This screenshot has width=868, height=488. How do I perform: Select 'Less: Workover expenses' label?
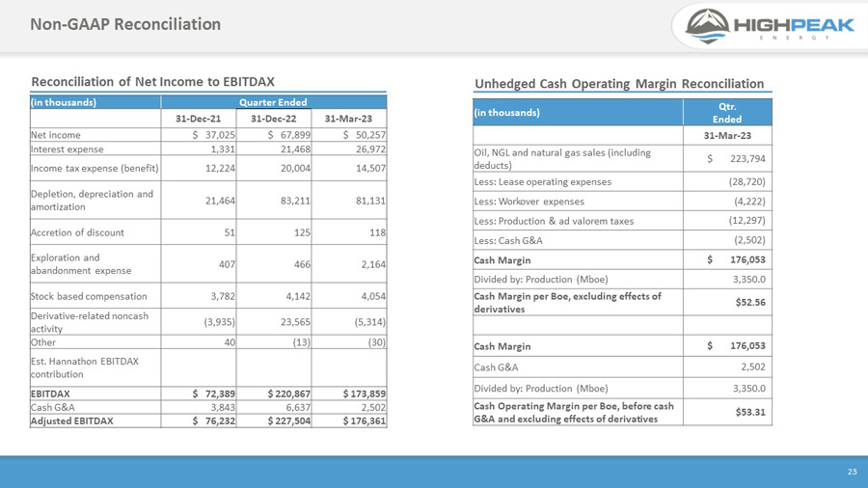point(529,202)
